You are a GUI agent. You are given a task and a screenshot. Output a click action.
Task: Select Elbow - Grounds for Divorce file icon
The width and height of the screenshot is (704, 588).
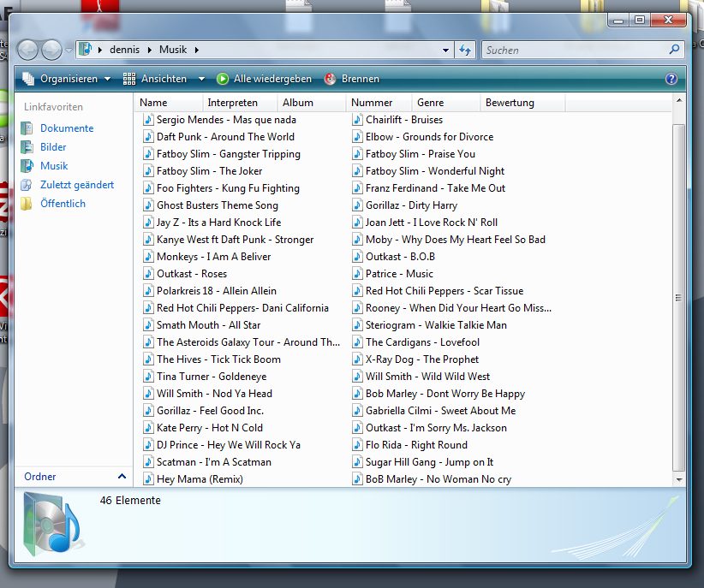coord(357,137)
